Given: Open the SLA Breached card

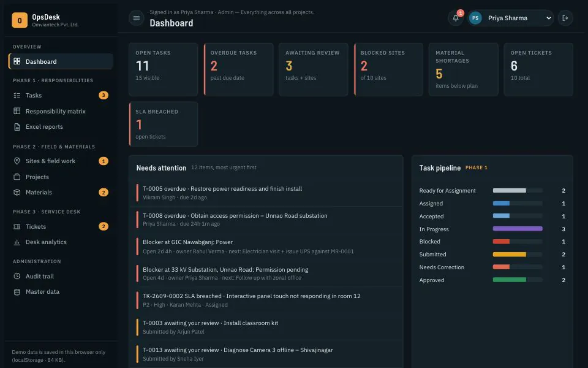Looking at the screenshot, I should coord(163,124).
